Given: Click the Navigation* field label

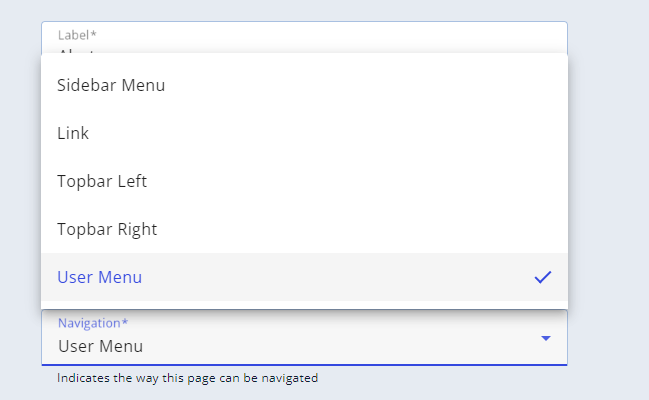Looking at the screenshot, I should [x=93, y=323].
